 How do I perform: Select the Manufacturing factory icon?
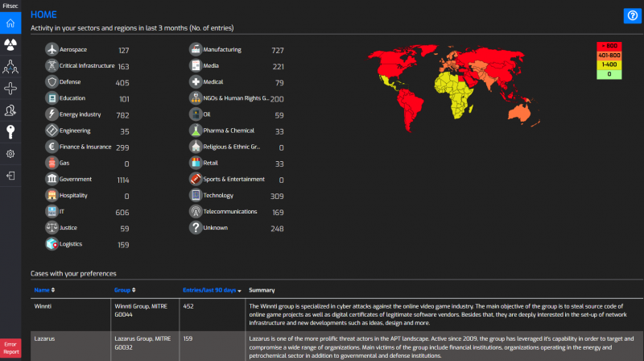click(x=196, y=49)
